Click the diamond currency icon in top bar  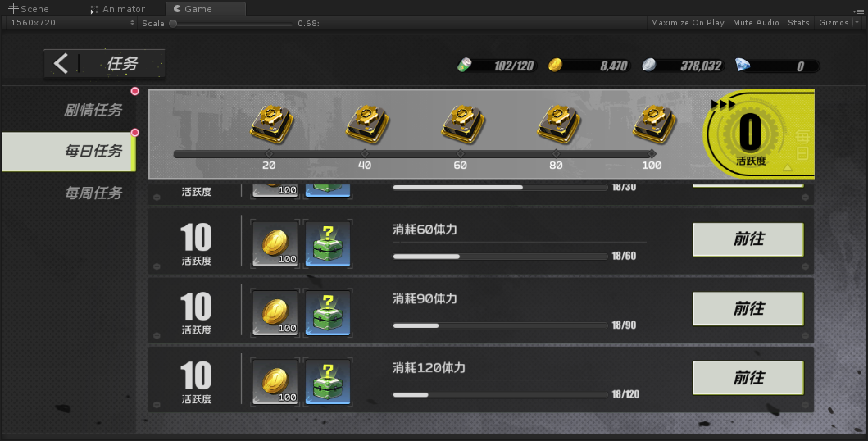(743, 66)
